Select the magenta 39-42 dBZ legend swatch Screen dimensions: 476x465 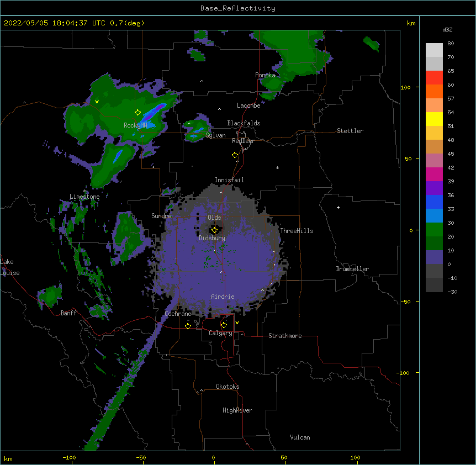tap(434, 174)
